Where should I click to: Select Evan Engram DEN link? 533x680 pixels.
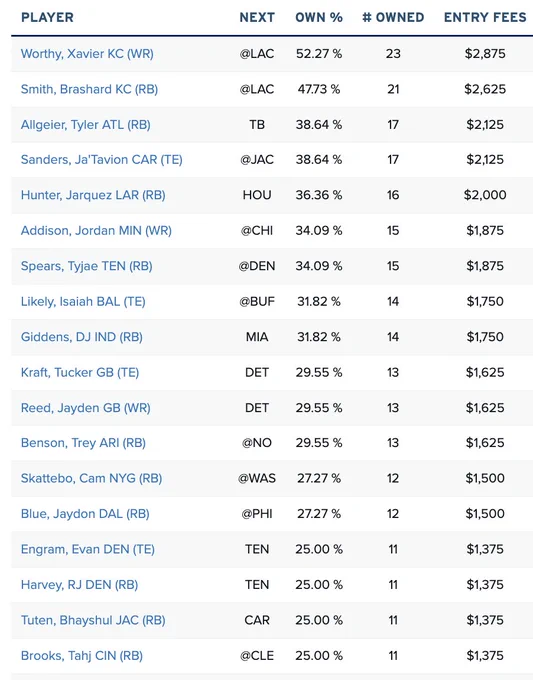[x=88, y=549]
